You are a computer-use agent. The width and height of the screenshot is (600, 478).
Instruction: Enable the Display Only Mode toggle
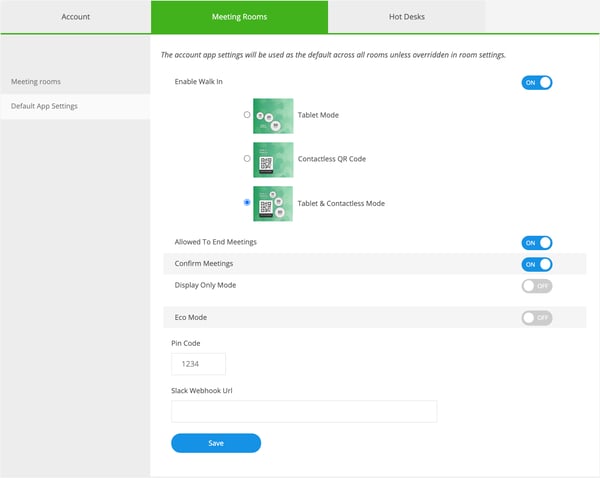pos(536,286)
